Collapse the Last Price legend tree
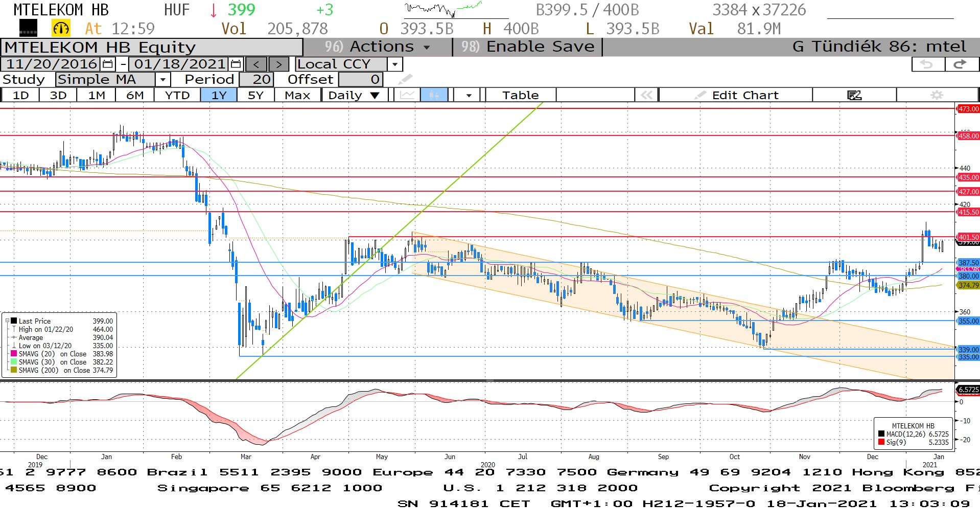Viewport: 980px width, 524px height. (8, 321)
